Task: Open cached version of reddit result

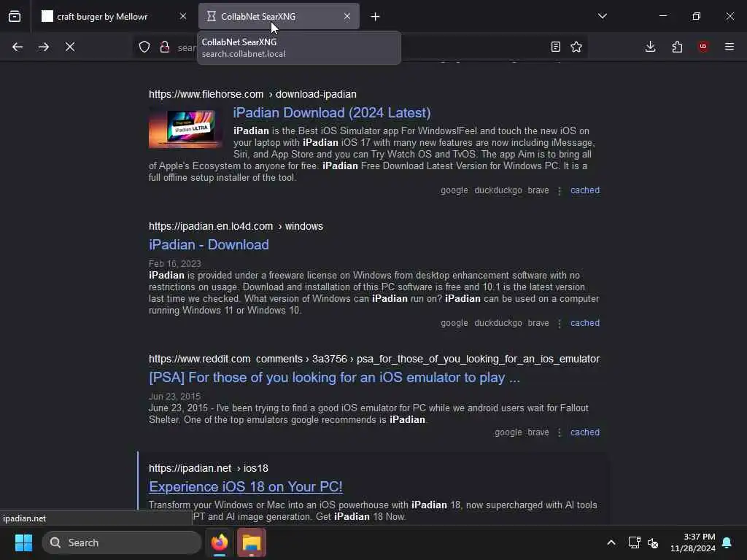Action: (585, 432)
